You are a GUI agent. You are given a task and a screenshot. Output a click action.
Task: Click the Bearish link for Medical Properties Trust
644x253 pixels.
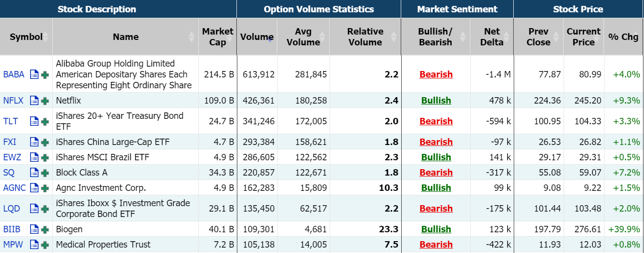(436, 245)
